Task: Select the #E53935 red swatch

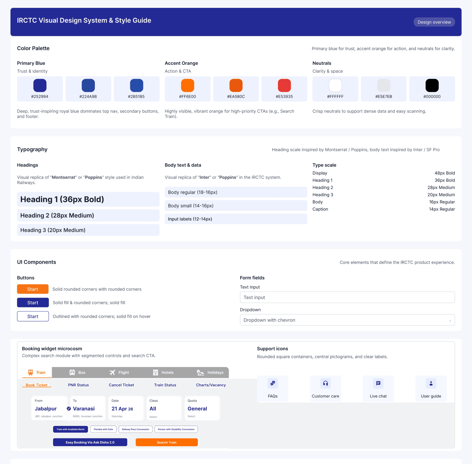Action: pos(287,86)
